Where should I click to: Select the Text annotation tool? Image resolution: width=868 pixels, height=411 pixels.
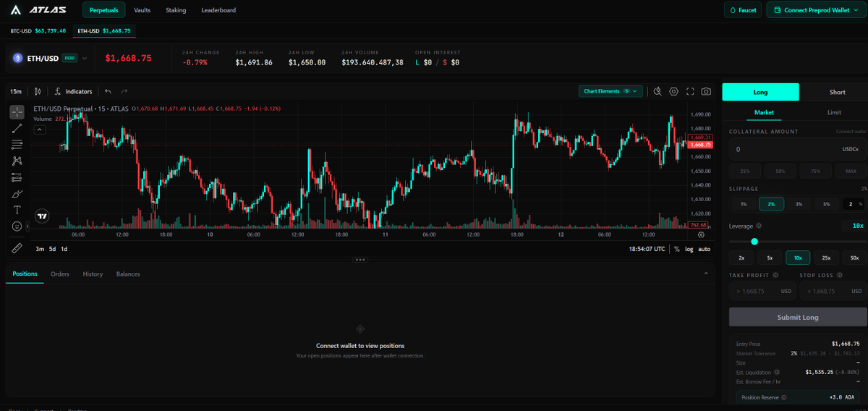17,210
